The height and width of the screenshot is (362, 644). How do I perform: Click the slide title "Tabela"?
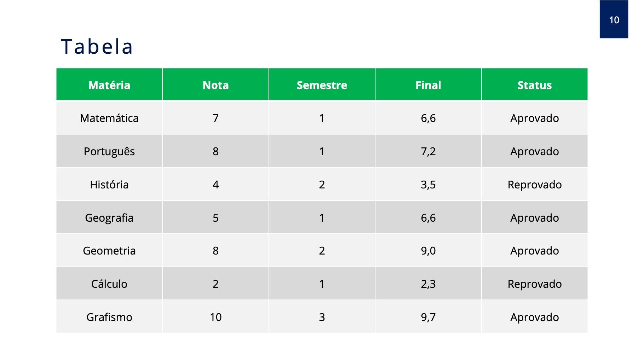click(97, 47)
